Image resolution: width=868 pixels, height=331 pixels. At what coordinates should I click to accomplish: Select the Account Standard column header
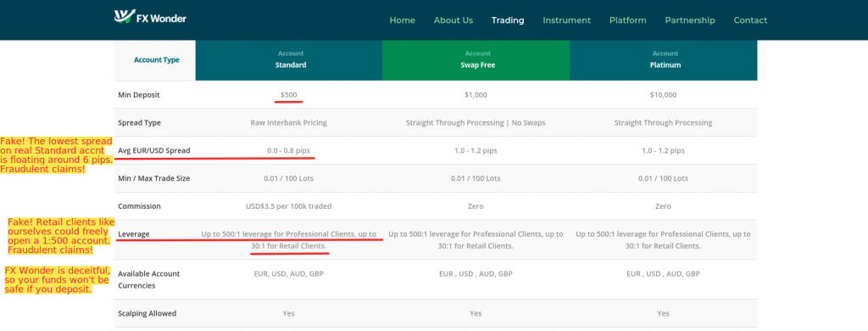289,60
